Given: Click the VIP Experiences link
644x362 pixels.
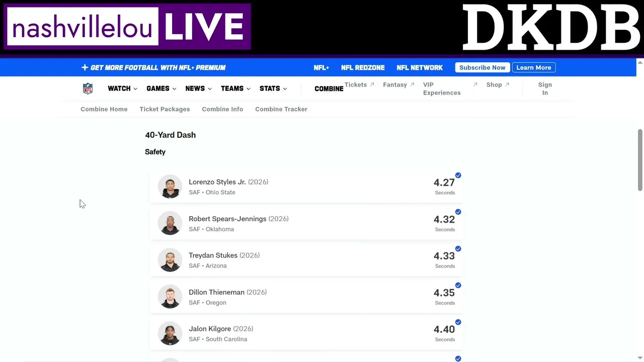Looking at the screenshot, I should click(442, 88).
